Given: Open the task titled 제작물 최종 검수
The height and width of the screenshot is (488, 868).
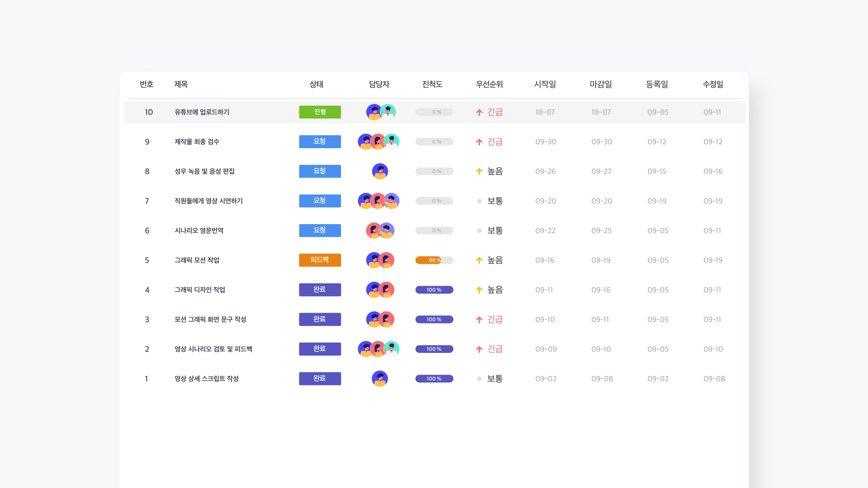Looking at the screenshot, I should point(197,142).
